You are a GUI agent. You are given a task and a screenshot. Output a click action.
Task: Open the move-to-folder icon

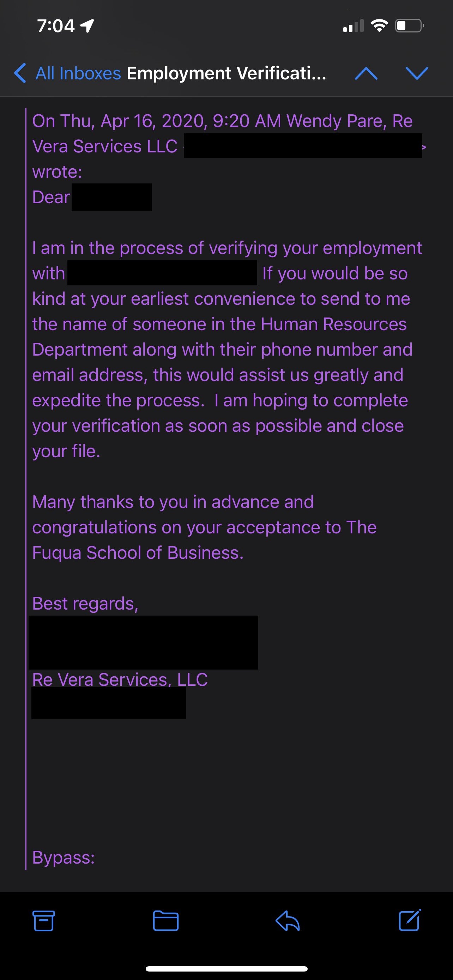coord(166,921)
